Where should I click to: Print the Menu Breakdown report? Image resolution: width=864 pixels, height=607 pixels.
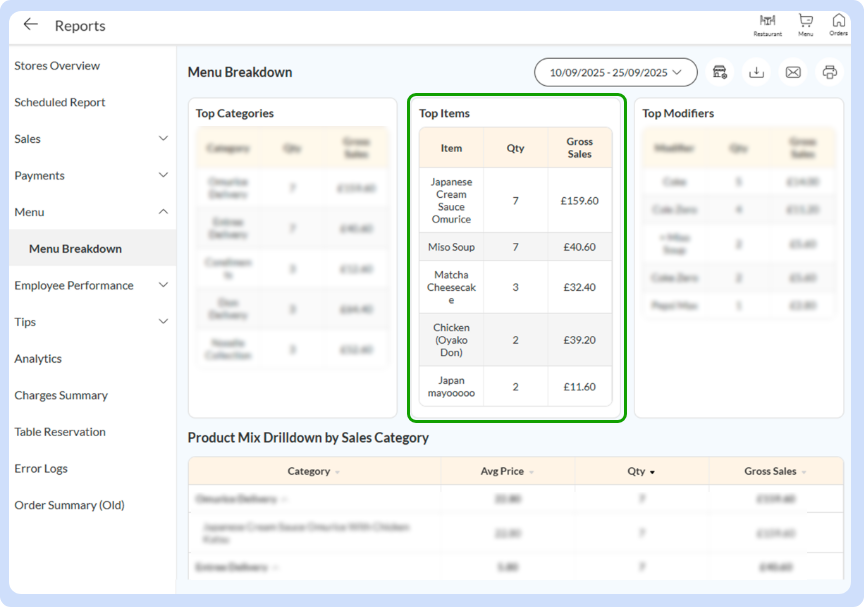[829, 72]
